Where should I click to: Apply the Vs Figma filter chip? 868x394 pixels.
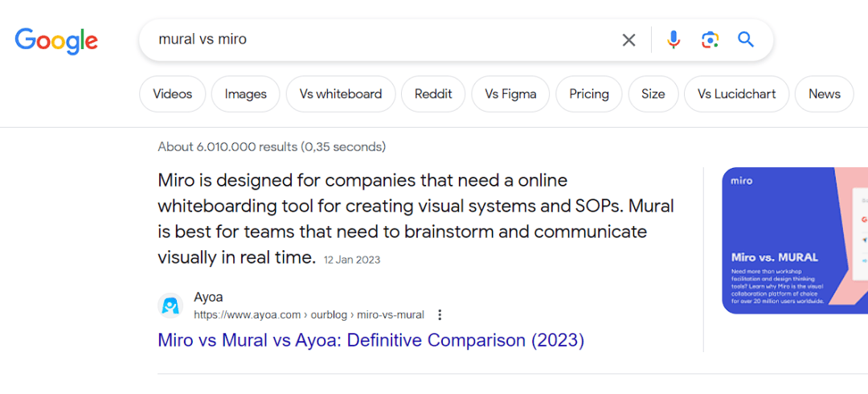(510, 94)
